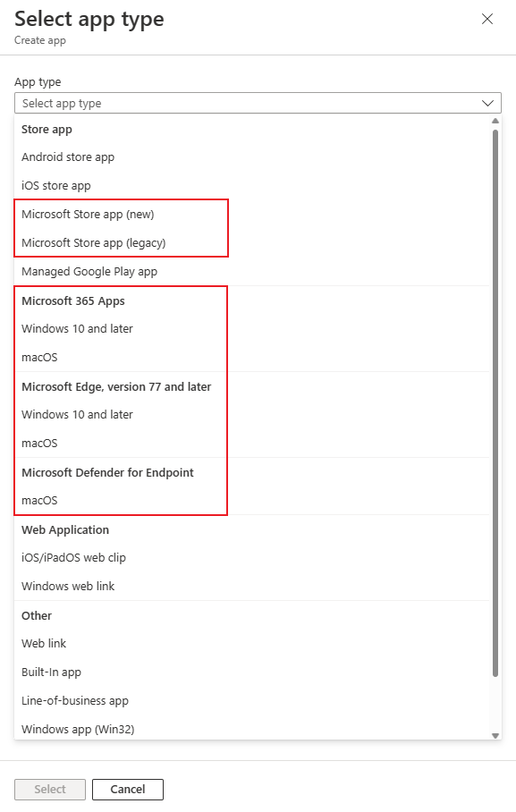
Task: Pick Windows 10 and later under Microsoft 365 Apps
Action: tap(75, 328)
